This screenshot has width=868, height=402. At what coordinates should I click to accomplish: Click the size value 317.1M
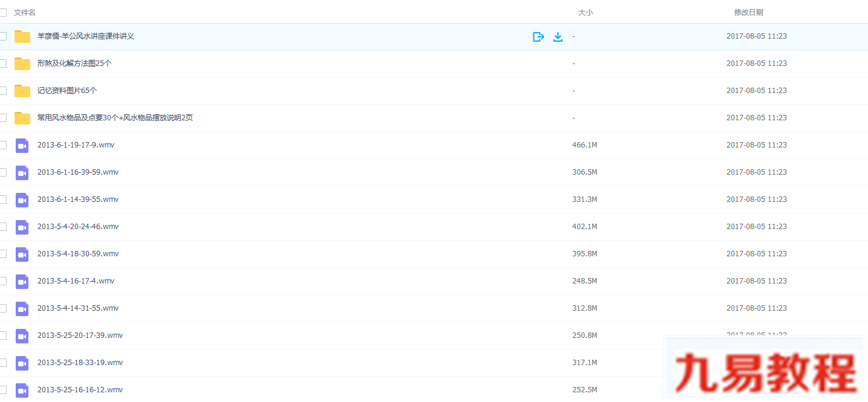click(x=585, y=363)
